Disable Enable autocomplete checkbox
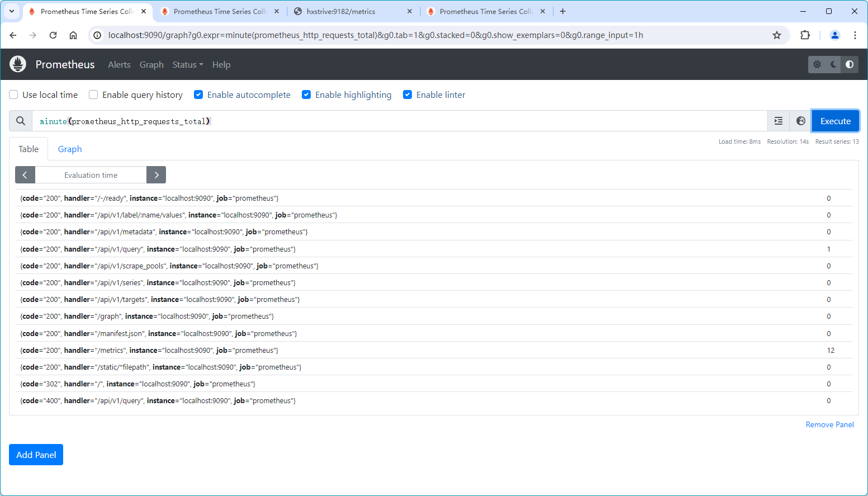The height and width of the screenshot is (496, 868). [x=198, y=95]
